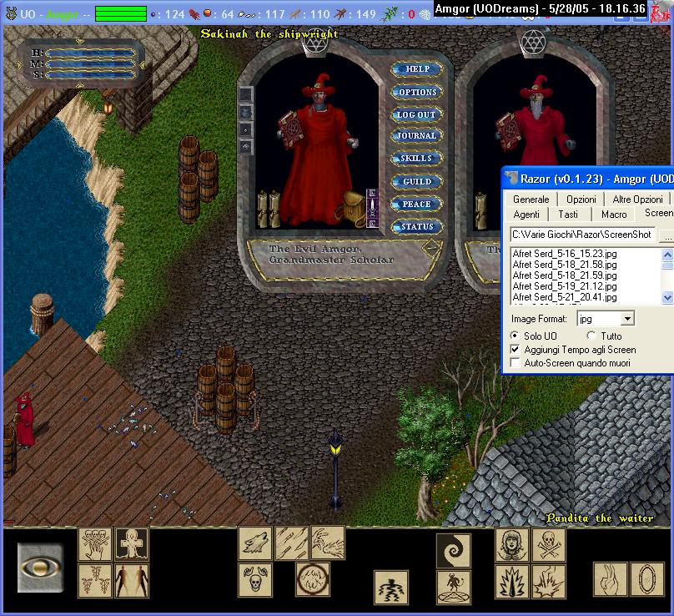Open the Tasti tab
Viewport: 674px width, 616px height.
click(x=568, y=215)
